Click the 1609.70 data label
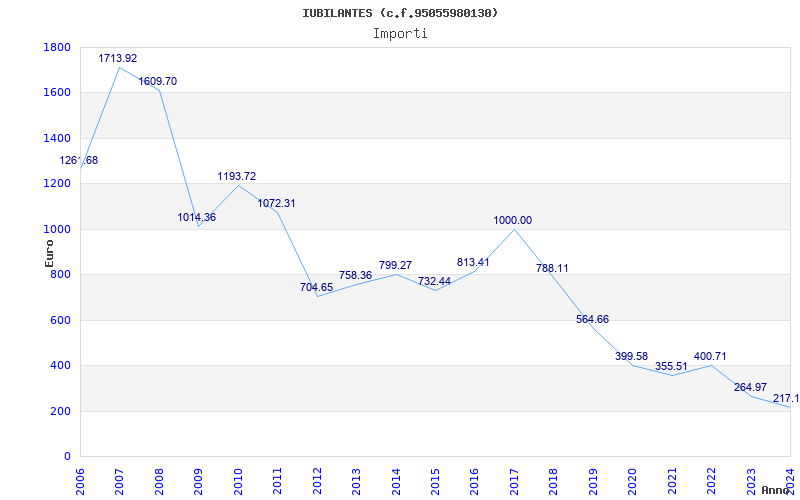This screenshot has height=500, width=800. (x=158, y=81)
